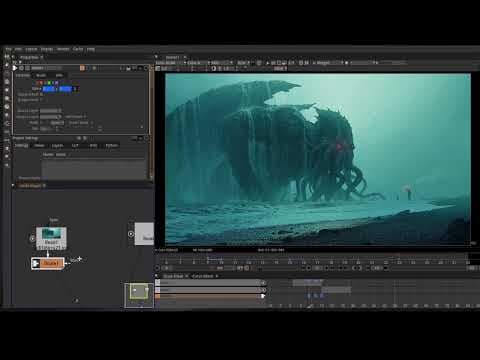The image size is (480, 360).
Task: Close the Project Settings panel
Action: [146, 138]
